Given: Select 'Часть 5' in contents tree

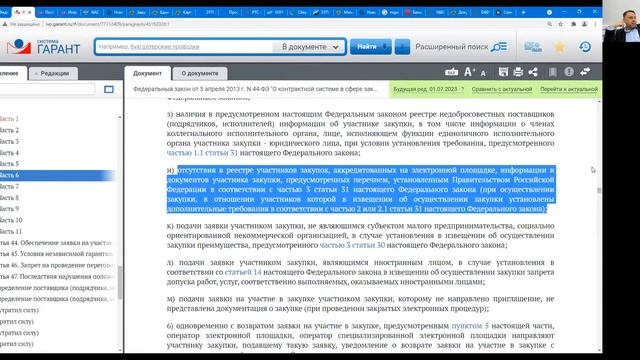Looking at the screenshot, I should coord(10,164).
